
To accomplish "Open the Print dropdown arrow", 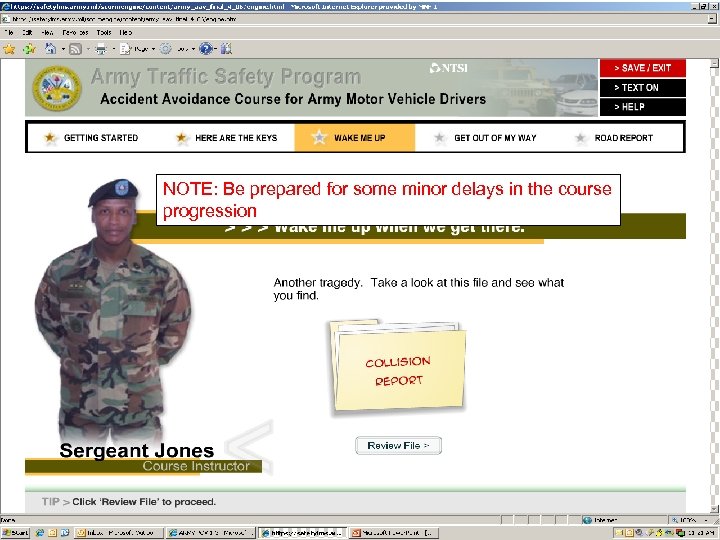I will (x=113, y=49).
